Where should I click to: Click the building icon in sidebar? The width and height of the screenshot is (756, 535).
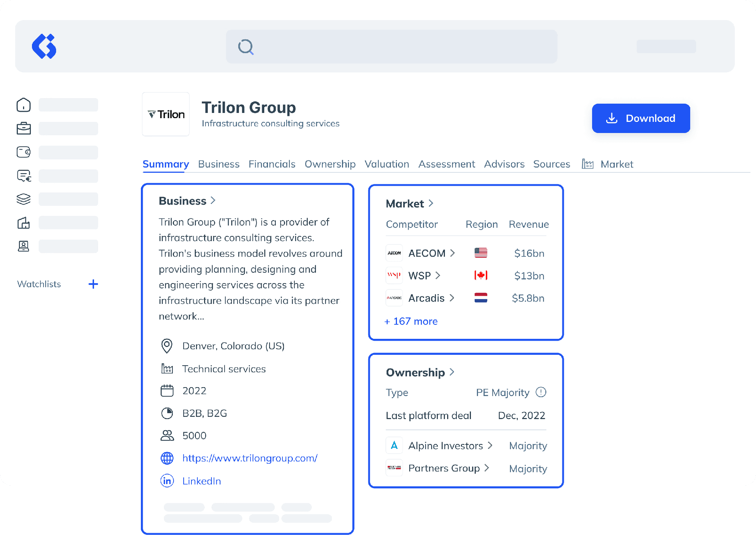pos(23,223)
